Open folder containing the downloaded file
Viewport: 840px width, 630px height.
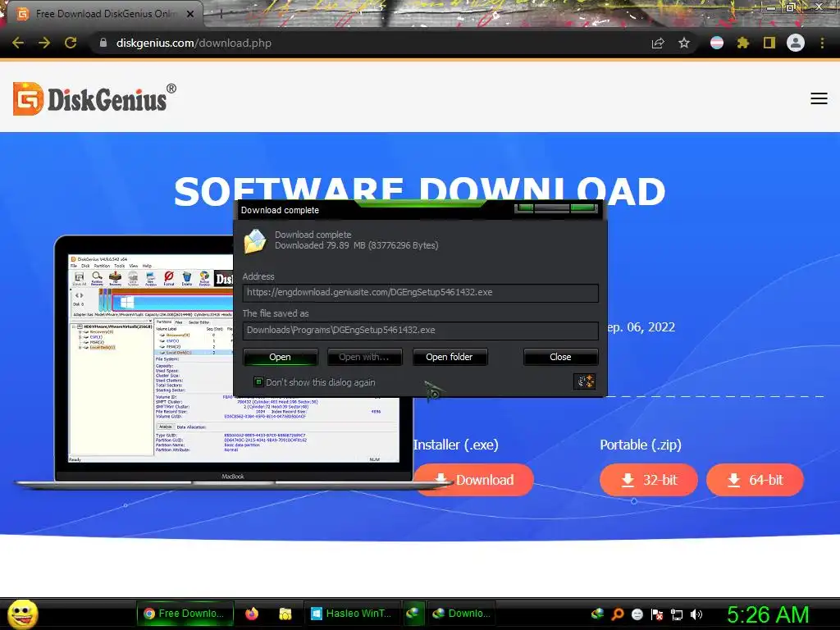pyautogui.click(x=450, y=357)
